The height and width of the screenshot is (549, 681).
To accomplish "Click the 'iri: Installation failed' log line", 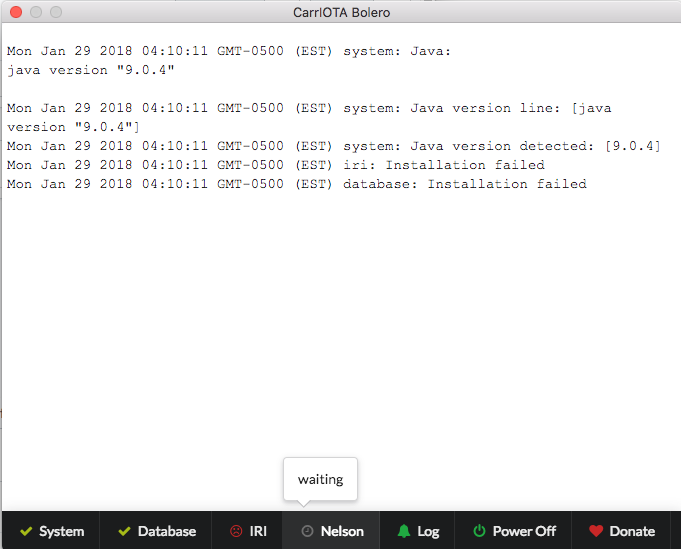I will point(275,165).
